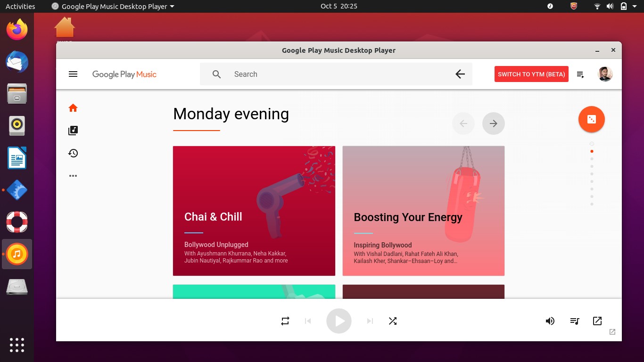The image size is (644, 362).
Task: Click the orange I'm Feeling Lucky dice button
Action: (x=592, y=119)
